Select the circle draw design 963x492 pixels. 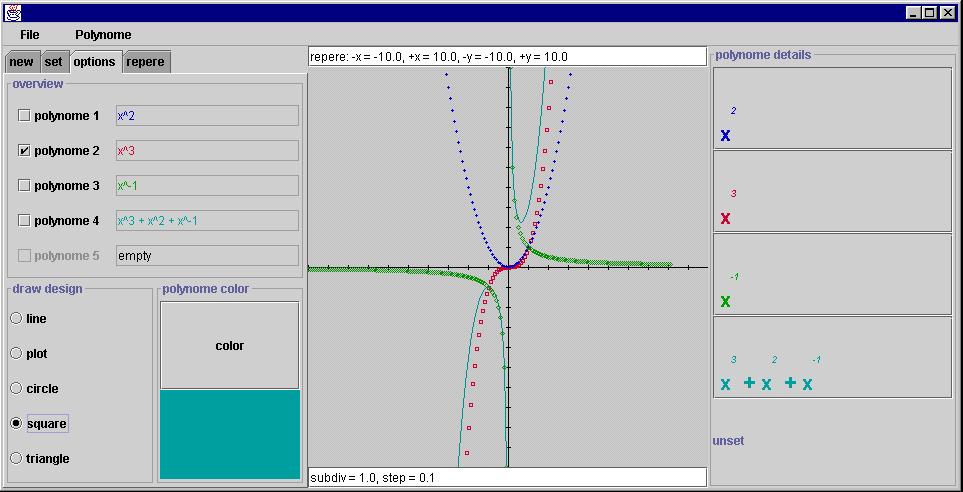[16, 388]
